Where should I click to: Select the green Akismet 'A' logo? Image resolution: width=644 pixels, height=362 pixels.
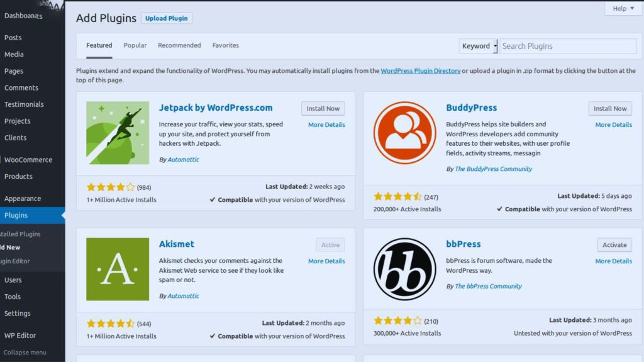tap(118, 269)
